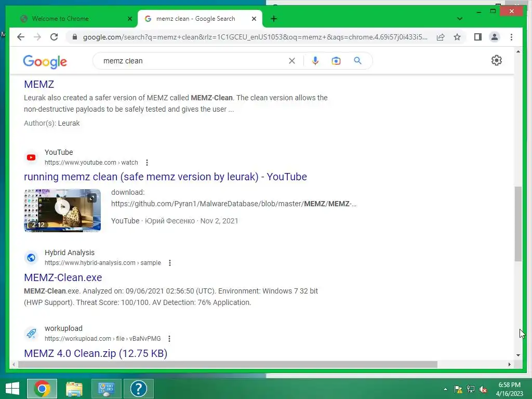Open File Explorer from taskbar

pos(74,389)
